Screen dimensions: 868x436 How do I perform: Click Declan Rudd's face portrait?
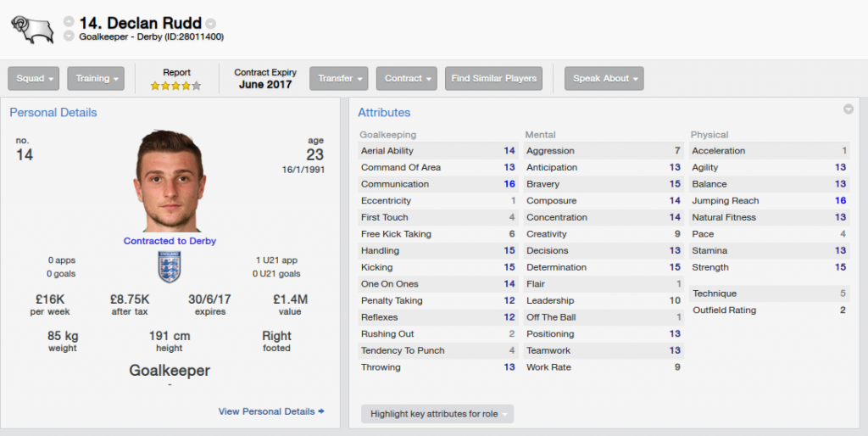(170, 181)
